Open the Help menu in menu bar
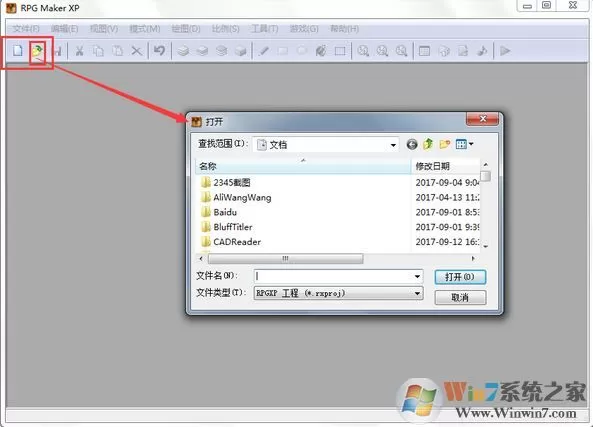This screenshot has width=593, height=427. click(344, 29)
